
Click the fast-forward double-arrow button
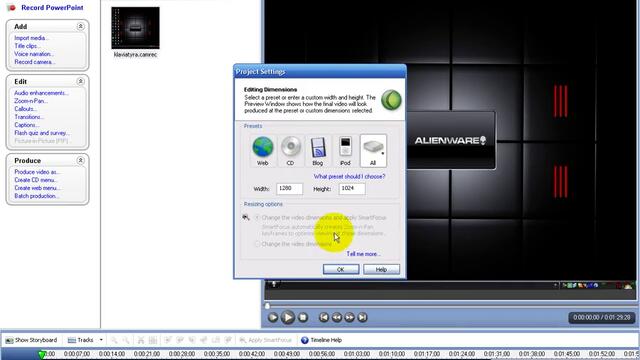349,317
